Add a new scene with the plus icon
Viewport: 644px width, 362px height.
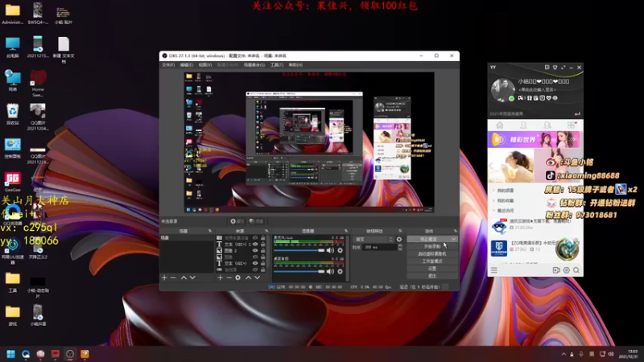pos(164,278)
